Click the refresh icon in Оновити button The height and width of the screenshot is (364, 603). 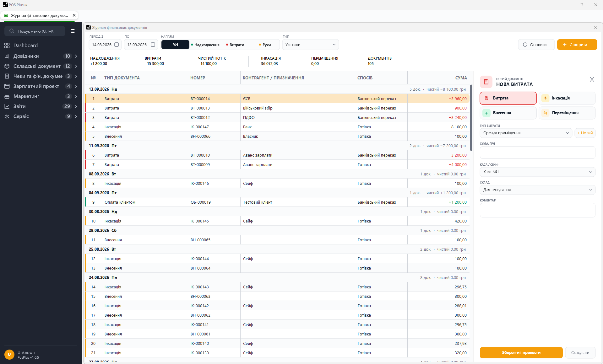(x=525, y=45)
